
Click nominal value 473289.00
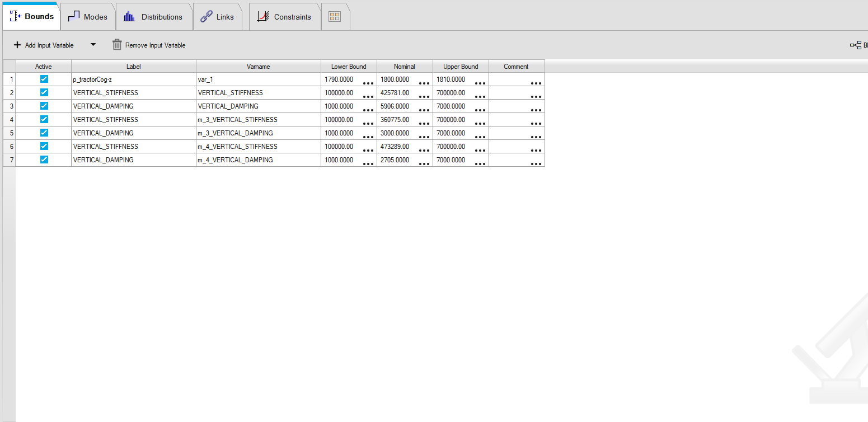point(395,147)
